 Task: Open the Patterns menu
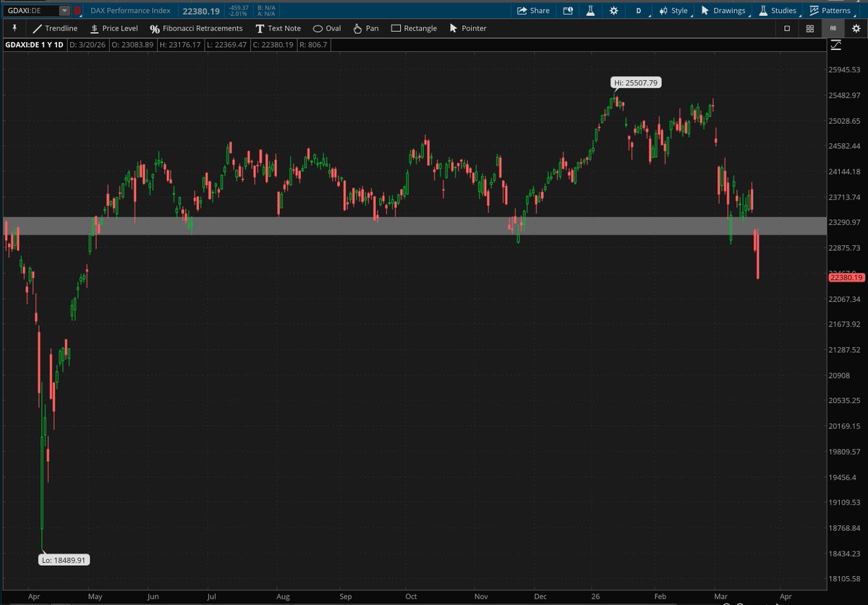tap(830, 11)
